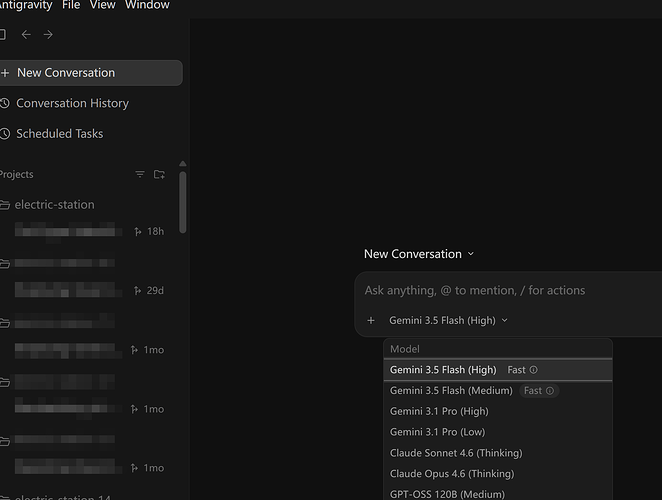Click the branch icon next to 29d
The image size is (662, 500).
click(137, 291)
